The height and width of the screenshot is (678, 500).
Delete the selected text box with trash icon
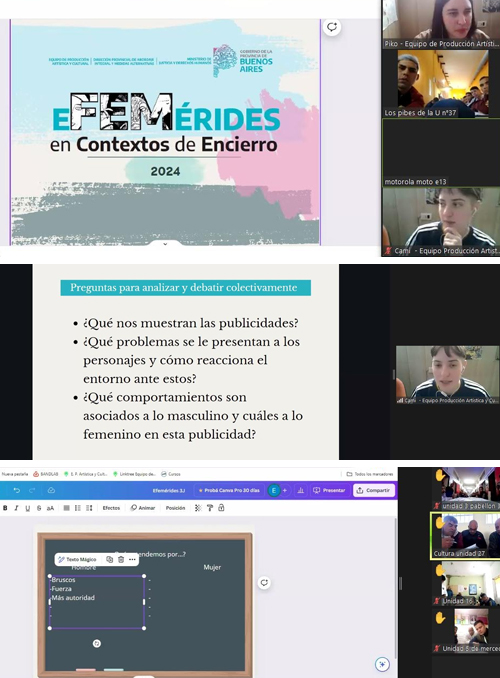pyautogui.click(x=121, y=560)
